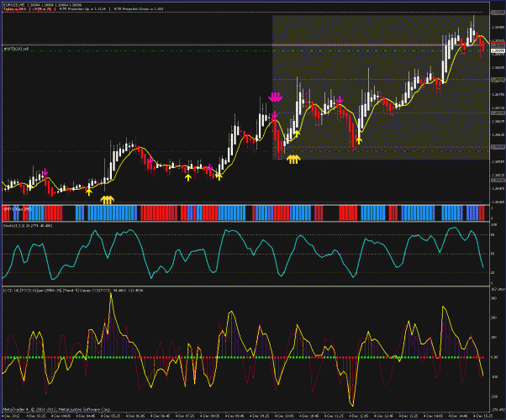The height and width of the screenshot is (420, 506).
Task: Click the triple orange up-arrow near the main chart bottom
Action: (x=107, y=200)
